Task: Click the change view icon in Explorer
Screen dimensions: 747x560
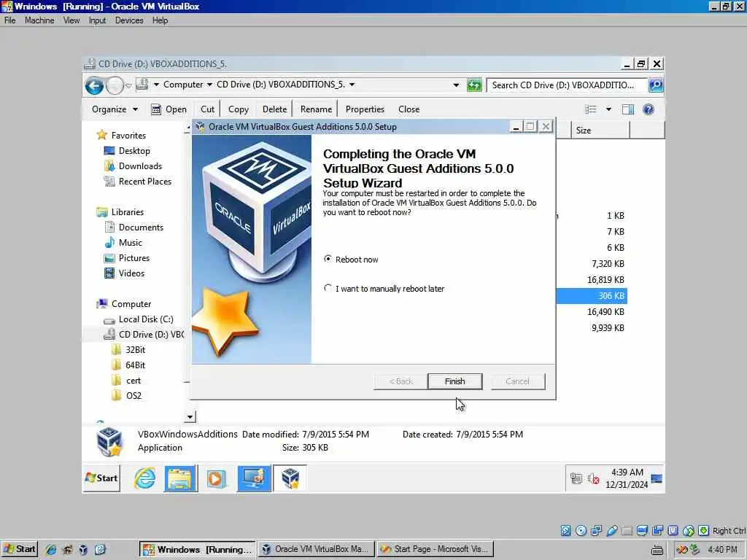Action: (591, 109)
